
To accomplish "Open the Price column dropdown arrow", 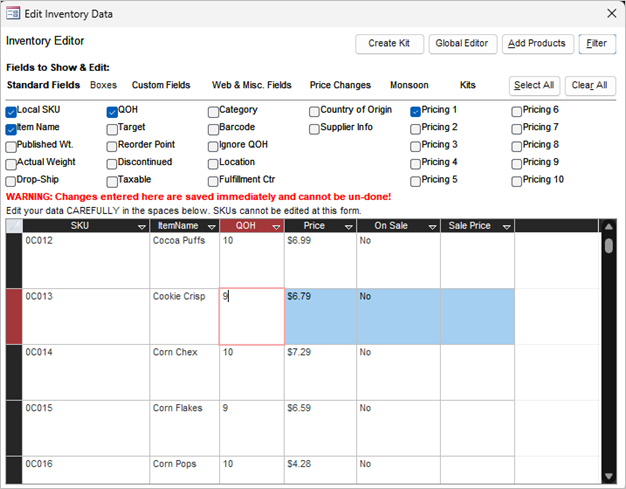I will [349, 227].
